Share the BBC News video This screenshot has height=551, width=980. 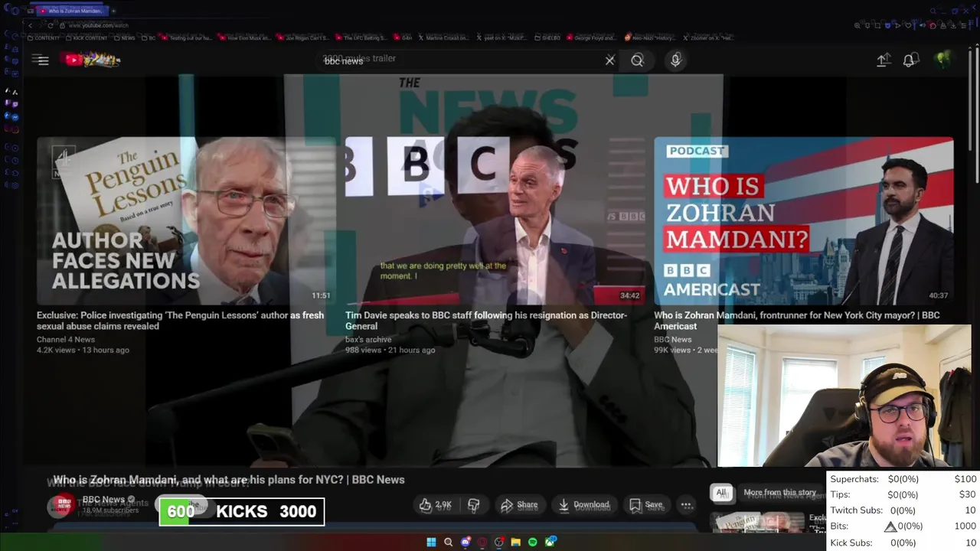click(519, 505)
